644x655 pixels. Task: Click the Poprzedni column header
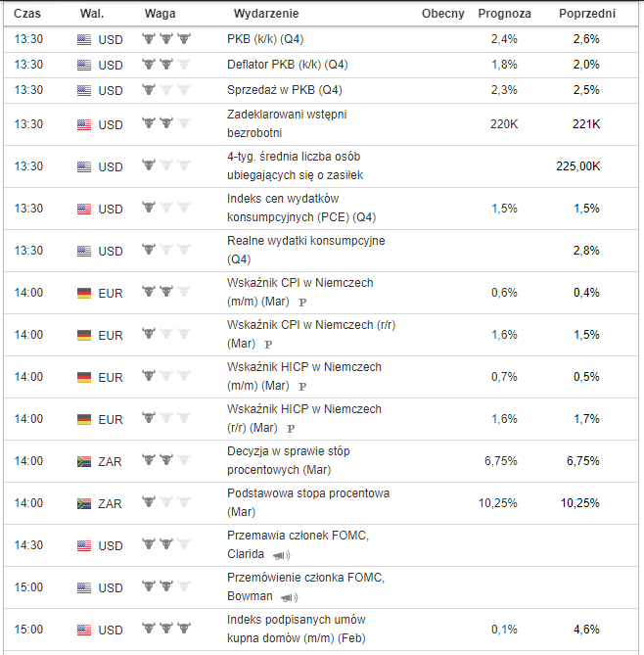(x=587, y=14)
